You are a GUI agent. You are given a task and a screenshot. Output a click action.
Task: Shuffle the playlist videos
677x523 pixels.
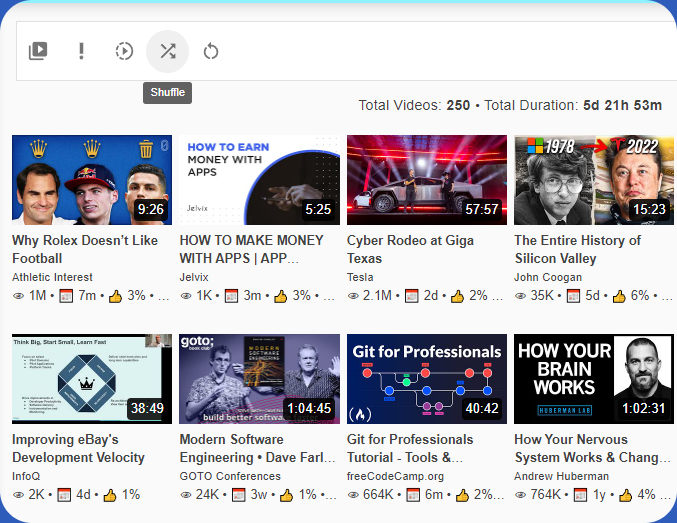click(x=168, y=51)
